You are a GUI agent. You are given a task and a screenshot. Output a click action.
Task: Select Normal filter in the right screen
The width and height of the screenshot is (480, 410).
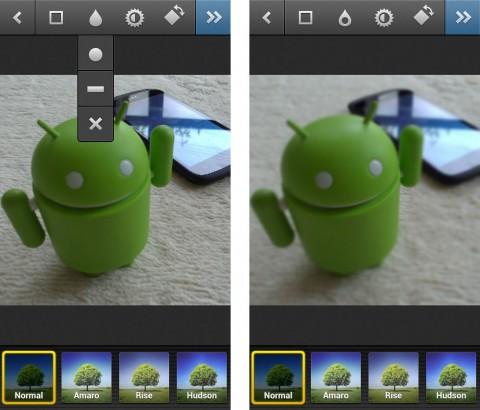coord(278,377)
